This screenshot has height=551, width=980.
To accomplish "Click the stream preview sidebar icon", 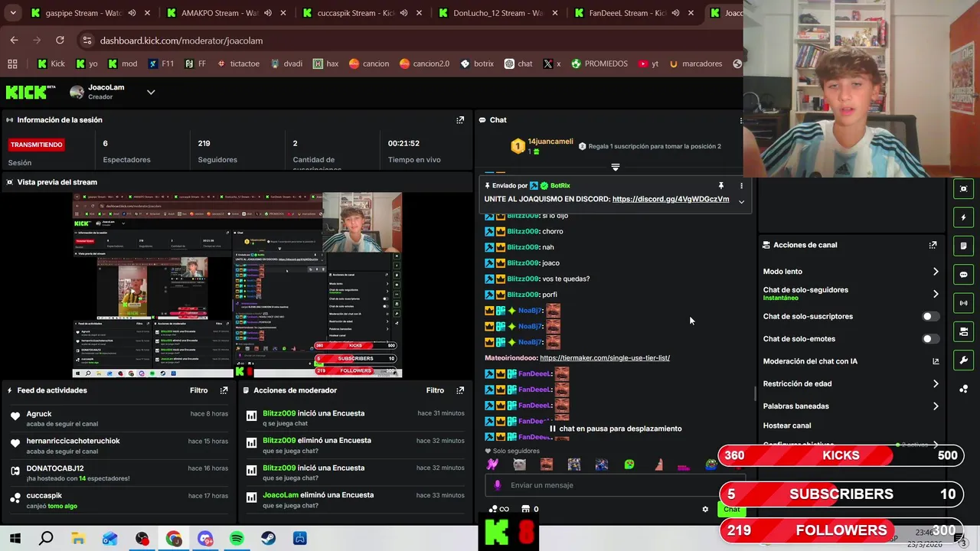I will (963, 188).
